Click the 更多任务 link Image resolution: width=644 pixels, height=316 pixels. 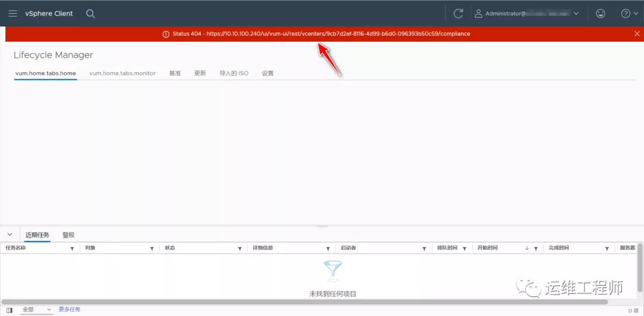pyautogui.click(x=69, y=310)
